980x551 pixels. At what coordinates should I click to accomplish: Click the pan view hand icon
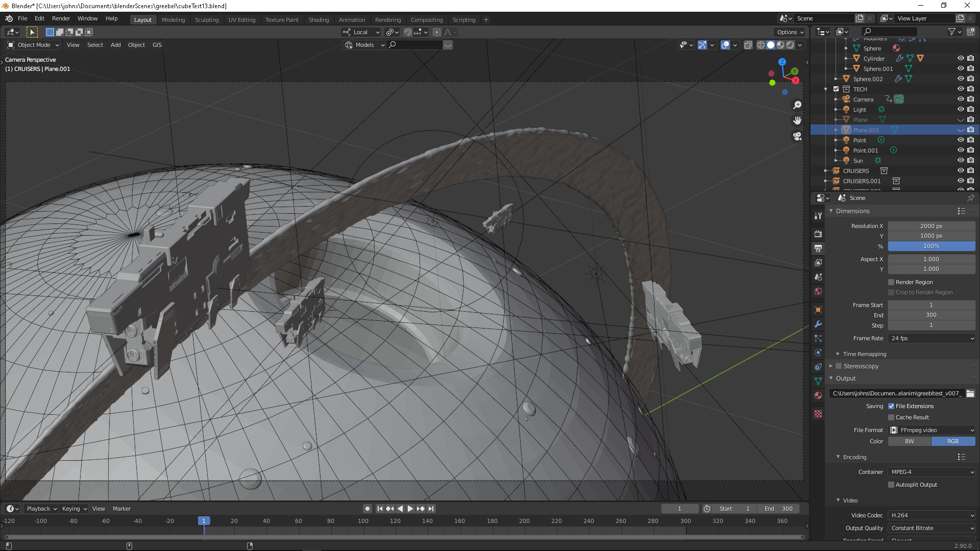click(x=797, y=121)
